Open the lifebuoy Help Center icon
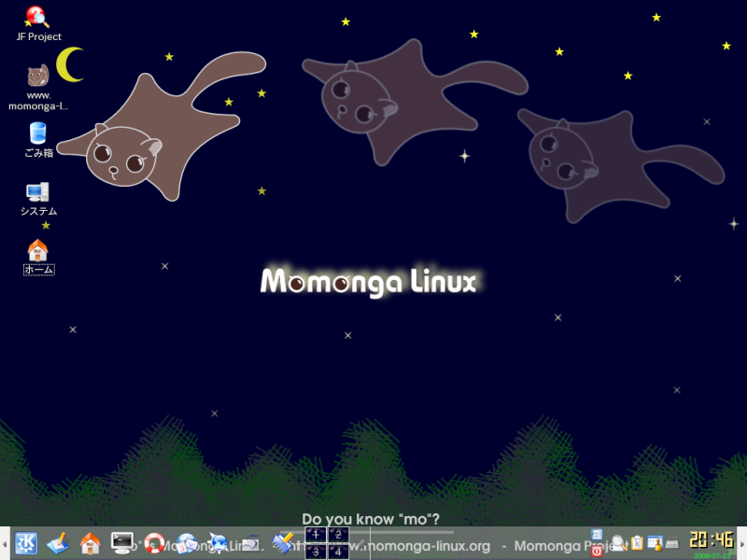Screen dimensions: 747x560 click(x=154, y=543)
